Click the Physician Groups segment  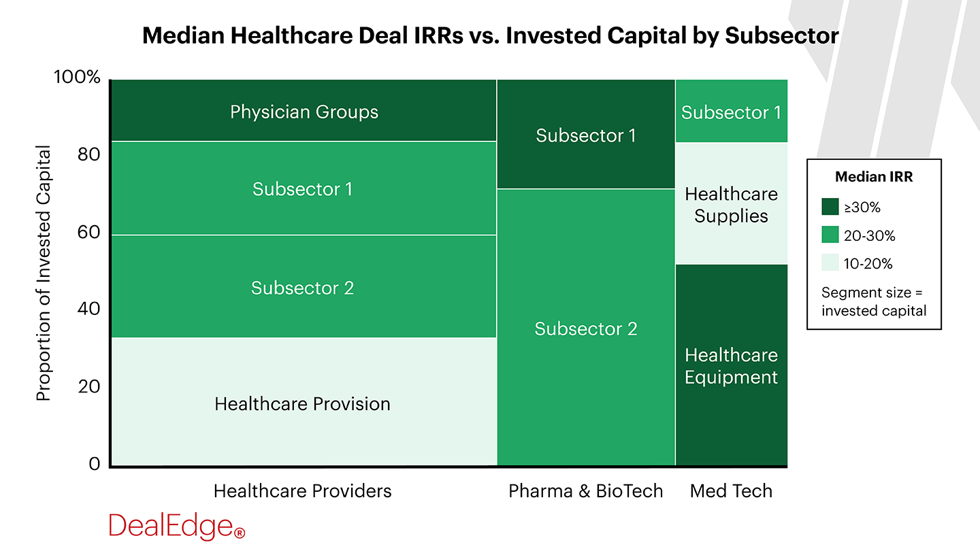304,111
